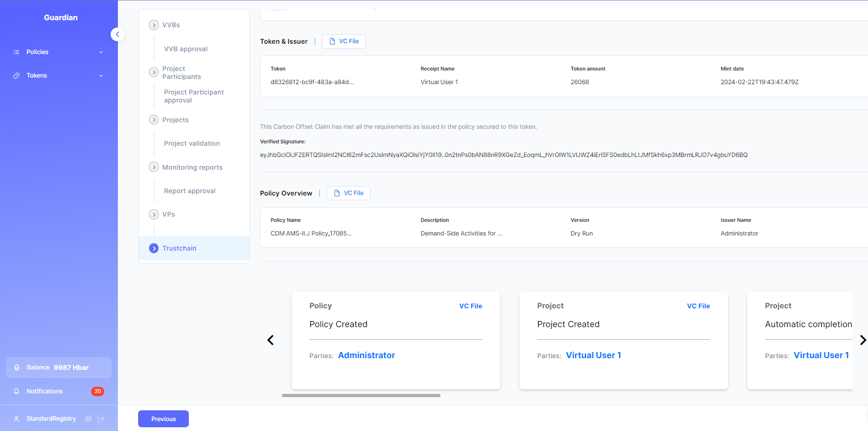The height and width of the screenshot is (431, 868).
Task: Click the horizontal scrollbar under the cards
Action: pyautogui.click(x=361, y=396)
